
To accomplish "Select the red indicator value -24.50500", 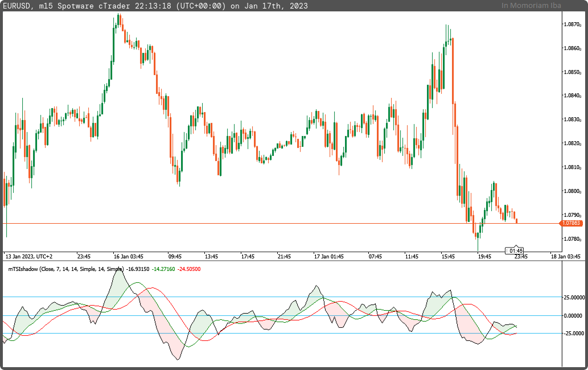I will (x=189, y=269).
